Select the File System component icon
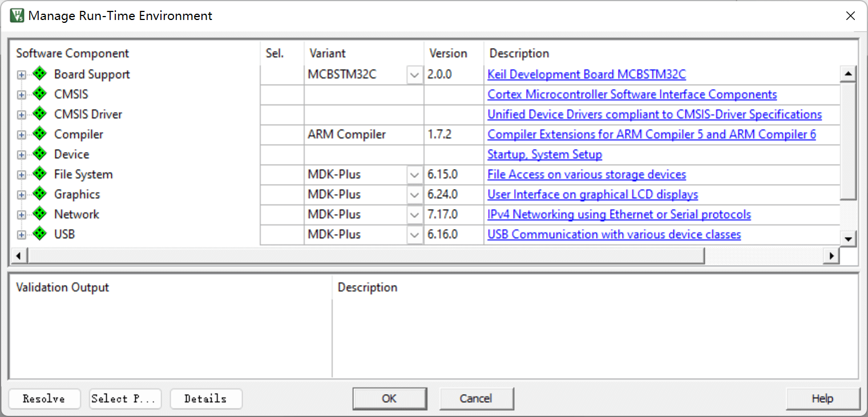868x417 pixels. pos(39,174)
